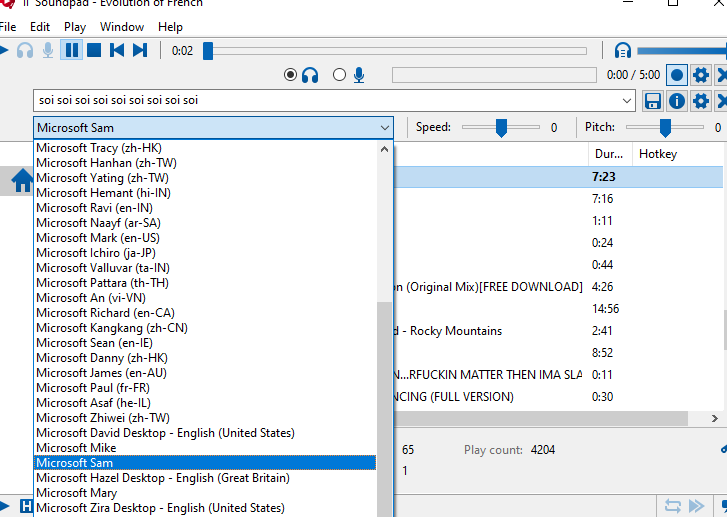This screenshot has width=727, height=517.
Task: Click fast-forward continue icon in status bar
Action: 696,506
